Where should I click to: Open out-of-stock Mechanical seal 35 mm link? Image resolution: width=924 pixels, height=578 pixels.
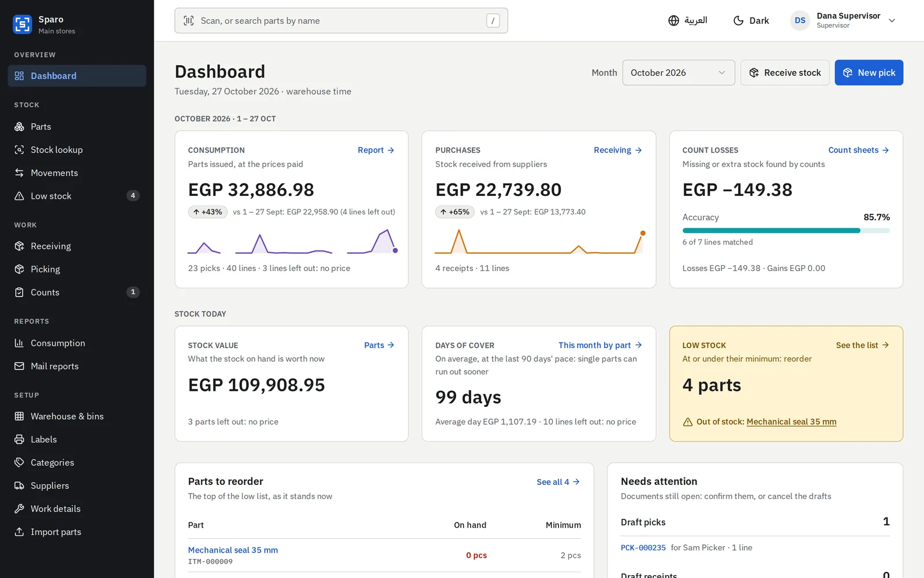tap(791, 422)
